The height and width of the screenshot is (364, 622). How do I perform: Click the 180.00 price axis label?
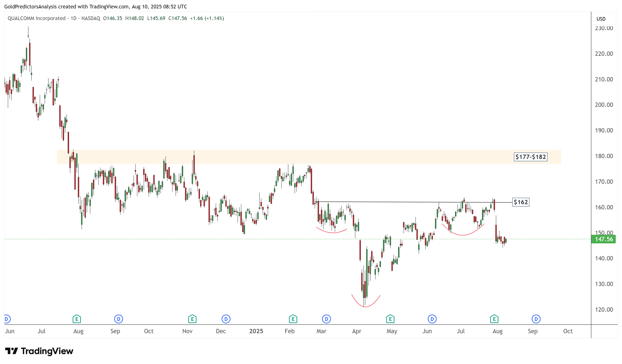604,156
